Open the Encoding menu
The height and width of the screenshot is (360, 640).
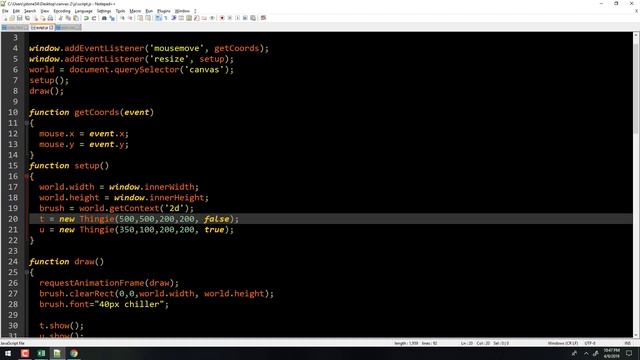[62, 11]
